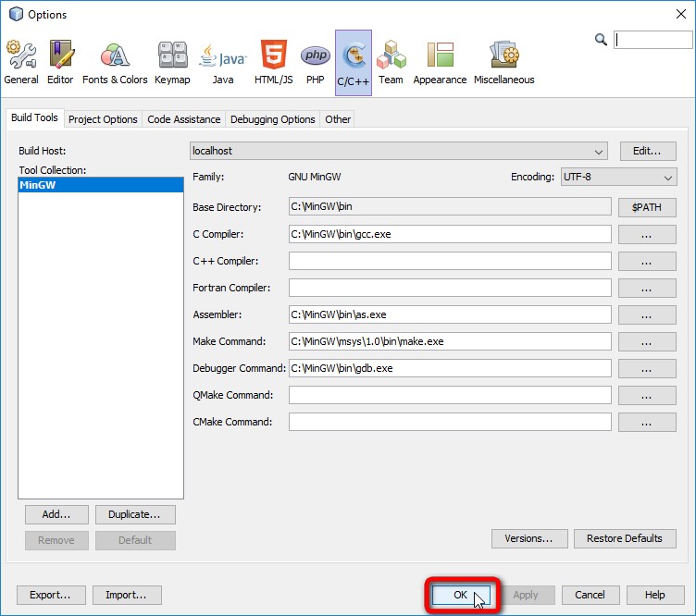Click the Export... button
The width and height of the screenshot is (696, 616).
click(51, 595)
